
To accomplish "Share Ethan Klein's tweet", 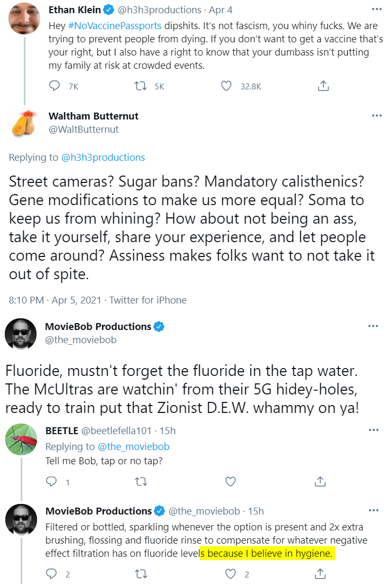I will tap(323, 86).
